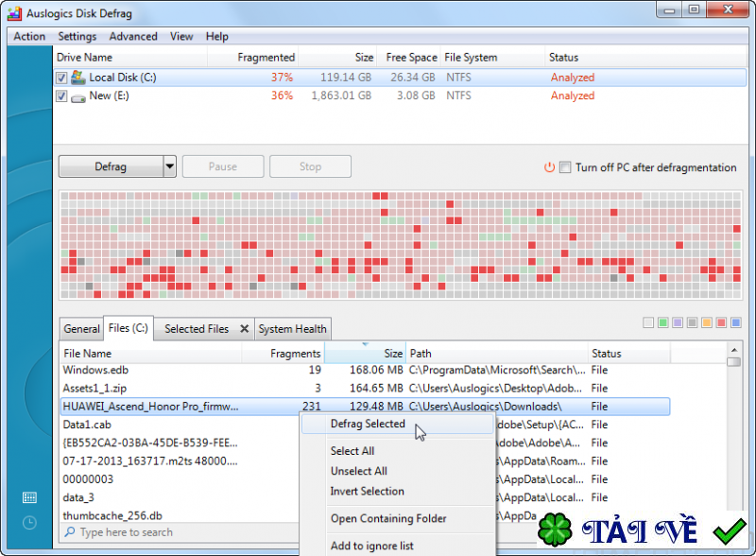Toggle the Local Disk (C:) checkbox
Screen dimensions: 756x556
click(61, 78)
